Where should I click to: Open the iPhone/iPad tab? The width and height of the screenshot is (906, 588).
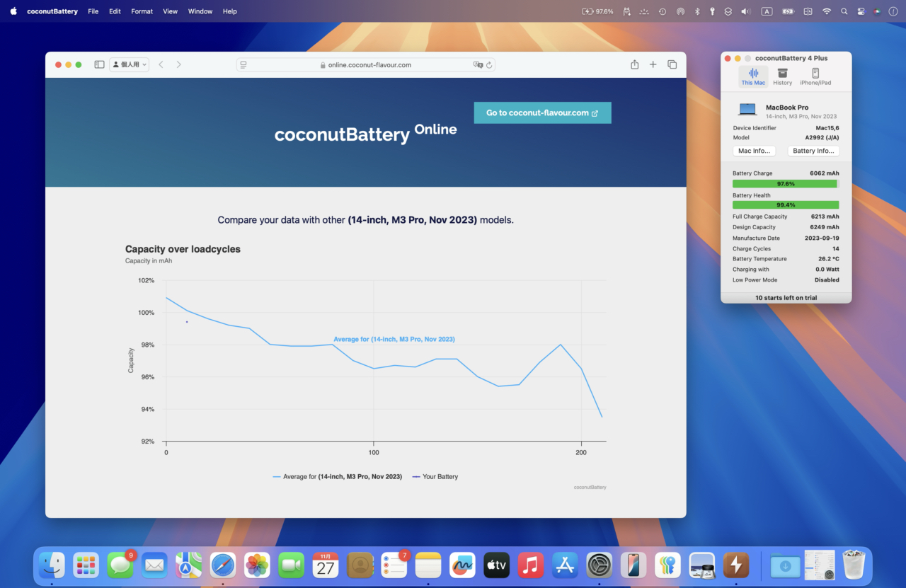[x=815, y=76]
